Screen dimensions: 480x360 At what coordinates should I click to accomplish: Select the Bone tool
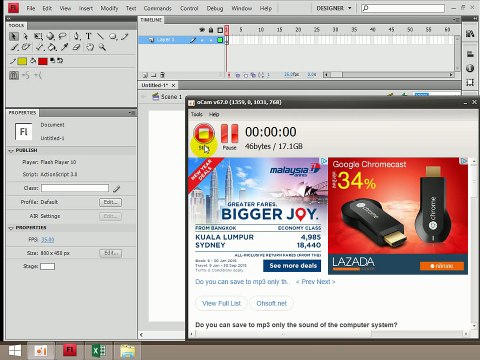[40, 48]
